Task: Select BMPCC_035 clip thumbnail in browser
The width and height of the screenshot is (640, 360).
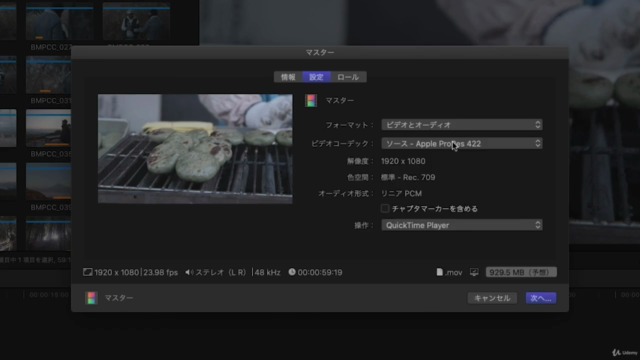Action: pyautogui.click(x=49, y=129)
